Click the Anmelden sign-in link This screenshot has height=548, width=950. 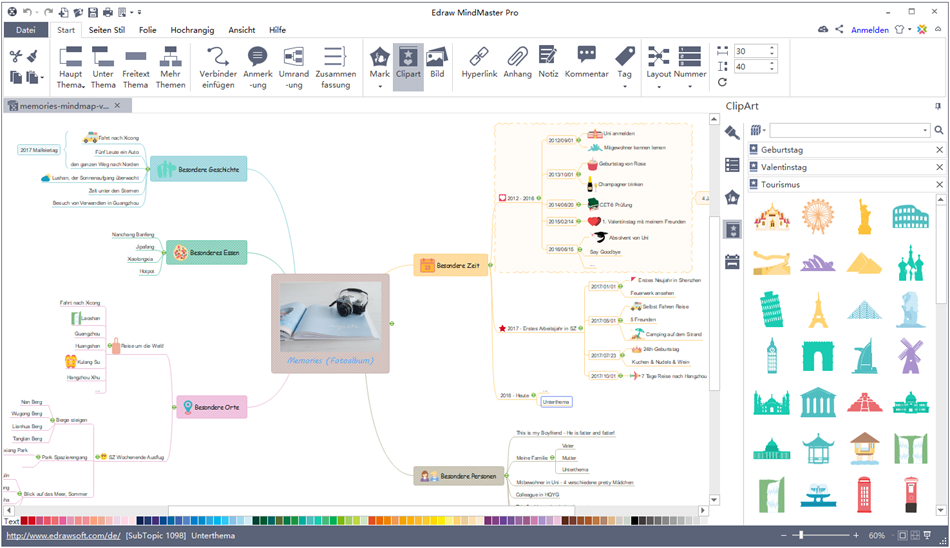pyautogui.click(x=869, y=30)
